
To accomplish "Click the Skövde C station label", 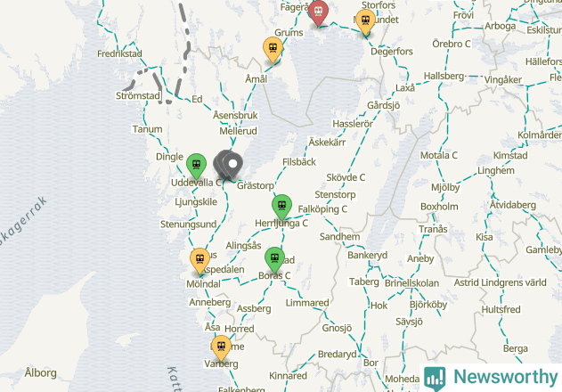I will [346, 177].
